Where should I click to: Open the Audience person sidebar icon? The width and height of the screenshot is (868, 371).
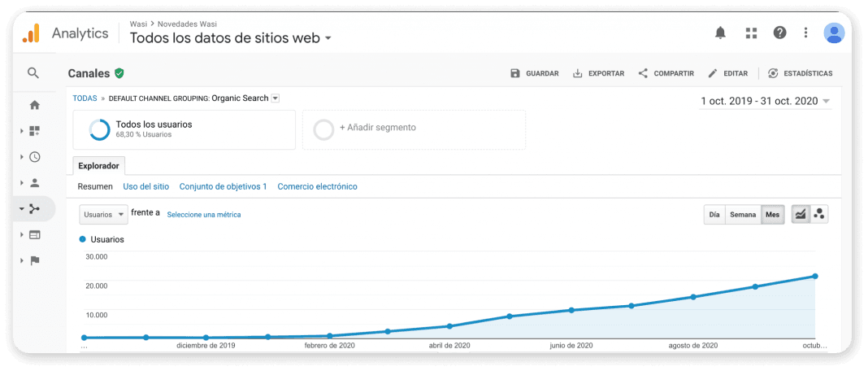coord(34,182)
